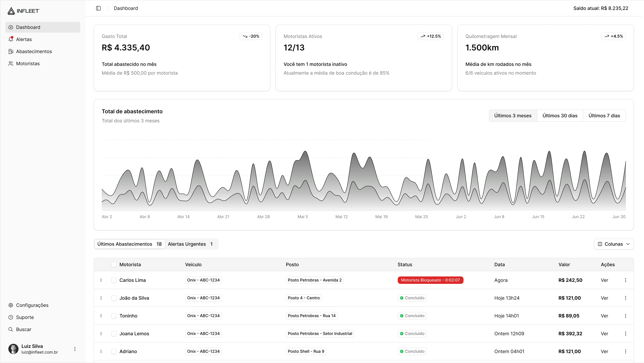Click the Buscar search icon
Viewport: 644px width, 363px height.
coord(11,329)
